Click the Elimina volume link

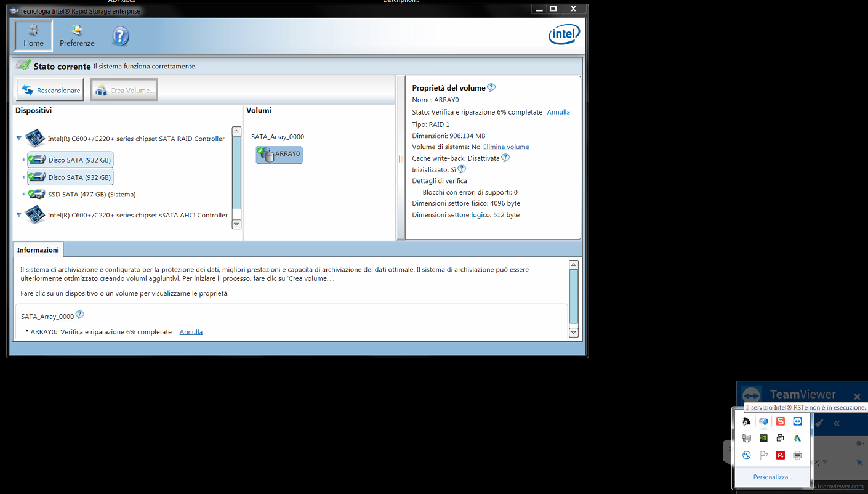[506, 147]
